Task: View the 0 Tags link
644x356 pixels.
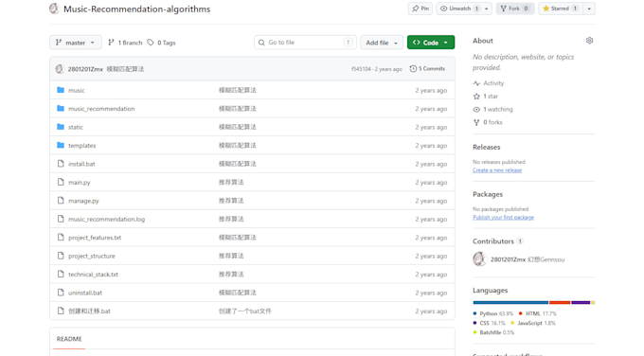Action: click(161, 43)
